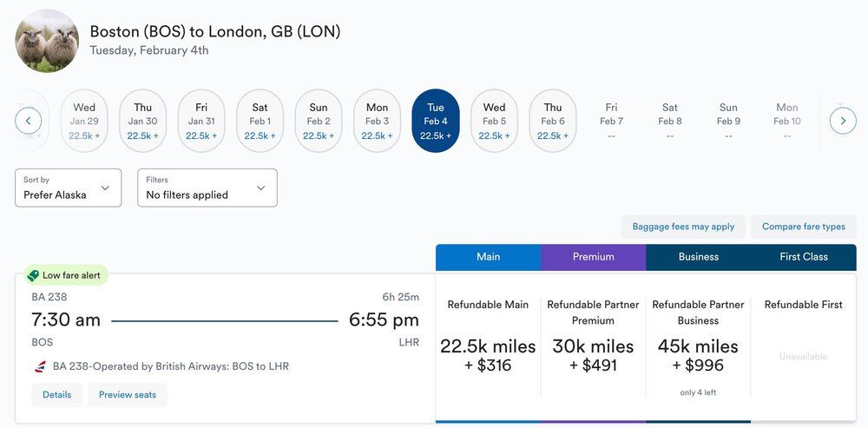The image size is (868, 428).
Task: Switch to the Main fare tab
Action: coord(488,257)
